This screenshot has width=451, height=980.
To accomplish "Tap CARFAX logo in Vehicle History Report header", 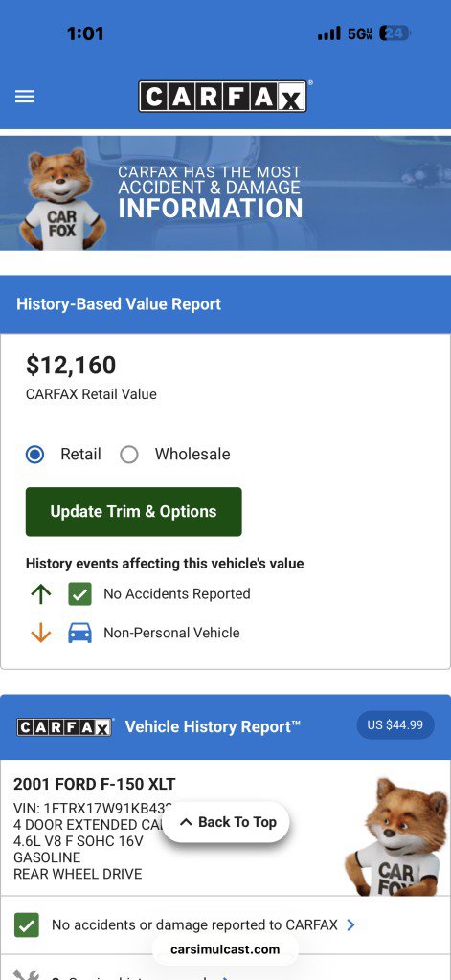I will pyautogui.click(x=64, y=727).
